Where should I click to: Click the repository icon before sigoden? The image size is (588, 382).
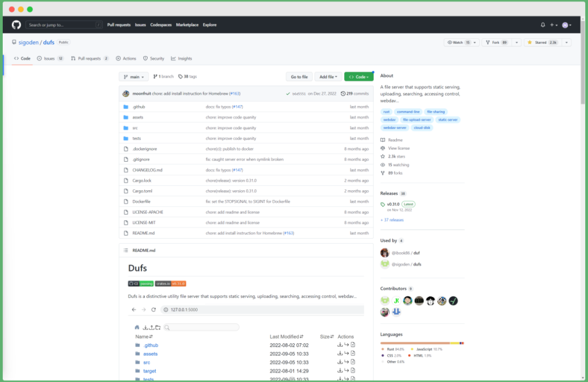[14, 43]
